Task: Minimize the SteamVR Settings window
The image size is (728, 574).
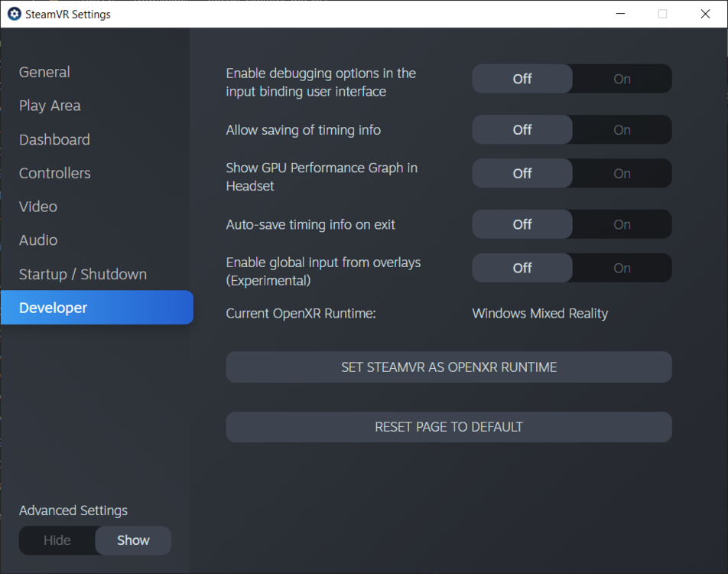Action: point(620,14)
